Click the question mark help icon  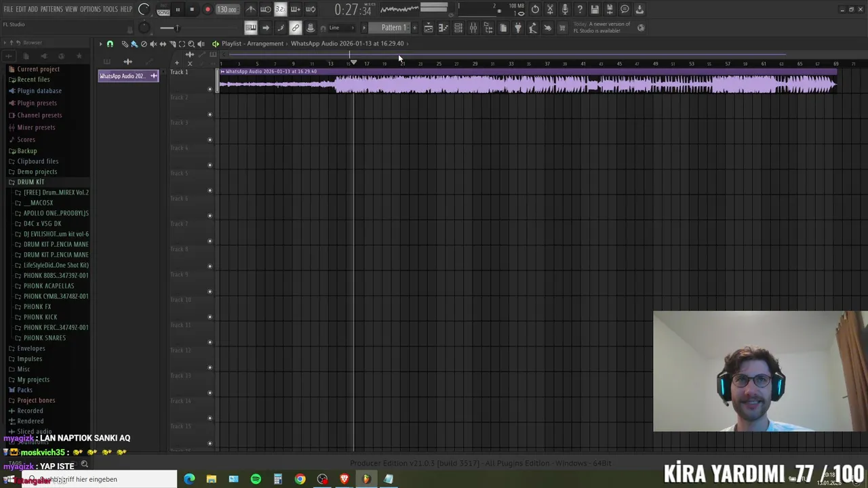pos(580,9)
